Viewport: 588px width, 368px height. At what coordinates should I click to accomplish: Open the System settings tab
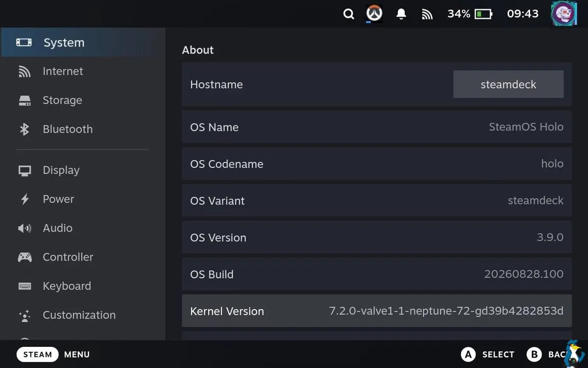coord(83,43)
